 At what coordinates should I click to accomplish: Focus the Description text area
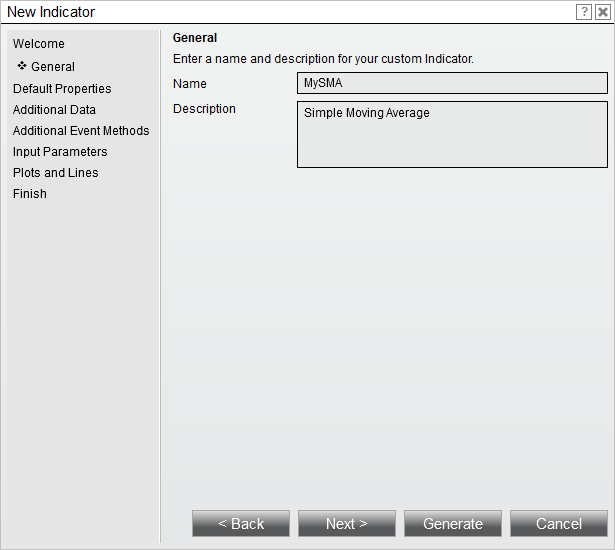point(452,134)
